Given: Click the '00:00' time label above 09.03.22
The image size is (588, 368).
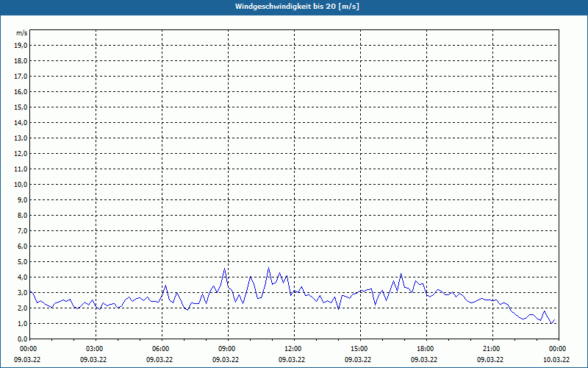Looking at the screenshot, I should click(x=27, y=349).
